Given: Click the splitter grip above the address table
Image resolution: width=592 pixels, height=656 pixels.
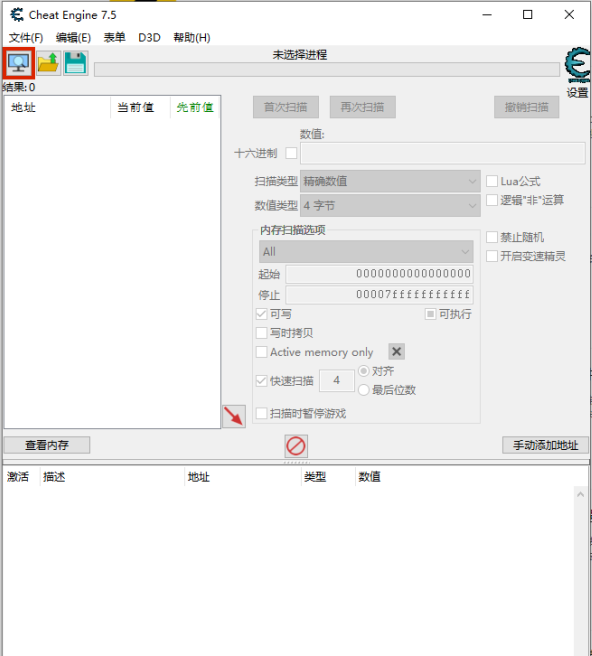Looking at the screenshot, I should pos(296,462).
